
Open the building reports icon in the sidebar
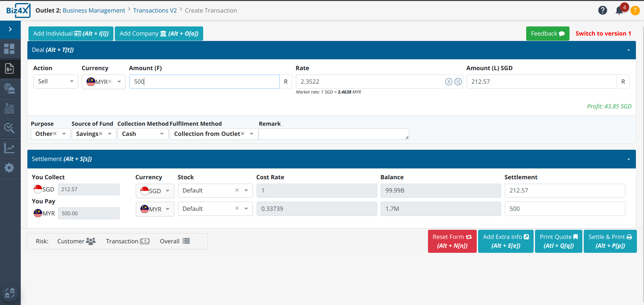[9, 108]
